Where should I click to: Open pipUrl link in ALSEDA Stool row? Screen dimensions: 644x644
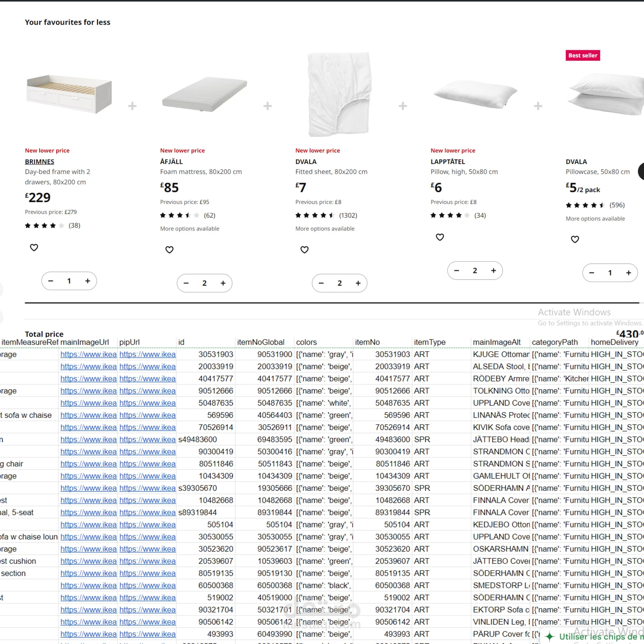[x=148, y=367]
